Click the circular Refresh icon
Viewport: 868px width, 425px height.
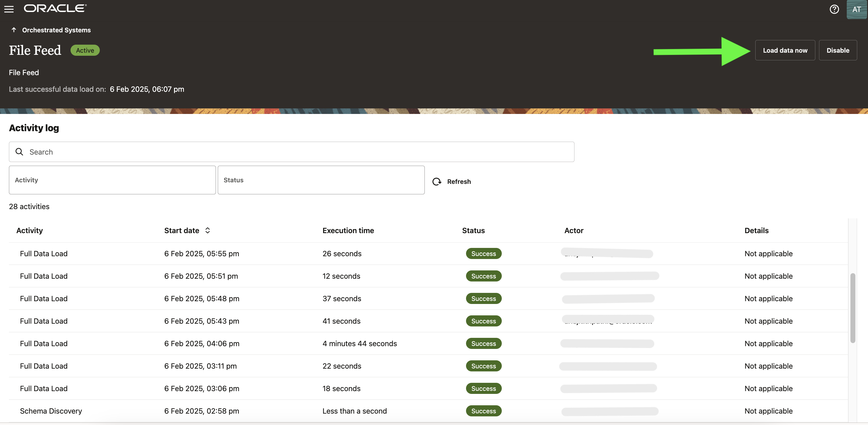point(437,182)
